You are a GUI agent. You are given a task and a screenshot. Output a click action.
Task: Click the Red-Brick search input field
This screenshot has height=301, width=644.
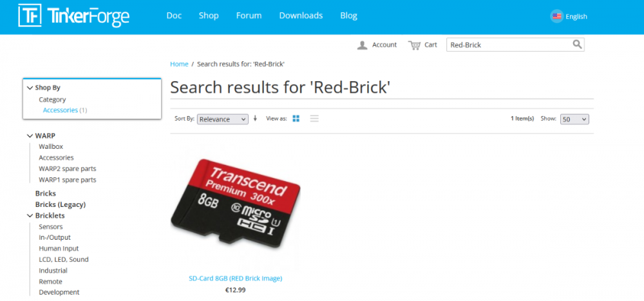click(509, 45)
